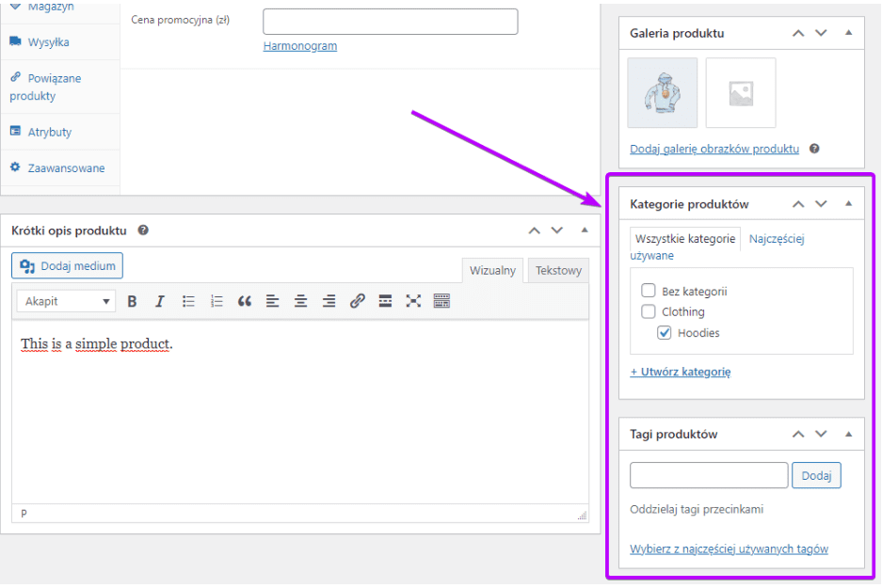Insert a link using the chain icon
This screenshot has width=882, height=588.
[357, 301]
